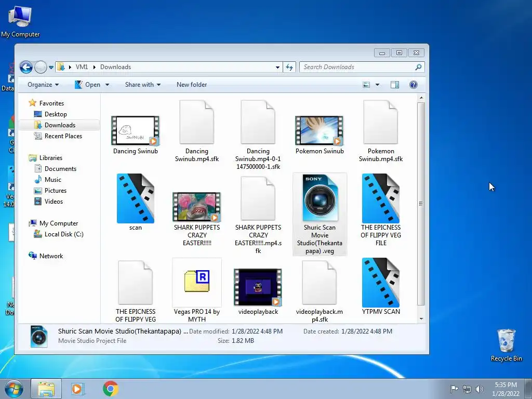
Task: Select THE EPICNESS OF FLIPPY VEG FILE project
Action: pyautogui.click(x=381, y=210)
